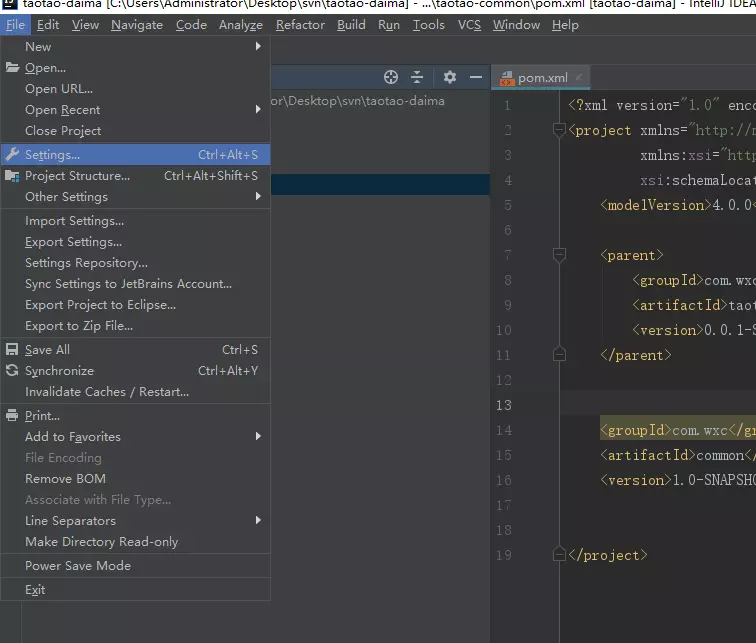
Task: Open the Analyze menu
Action: pos(241,25)
